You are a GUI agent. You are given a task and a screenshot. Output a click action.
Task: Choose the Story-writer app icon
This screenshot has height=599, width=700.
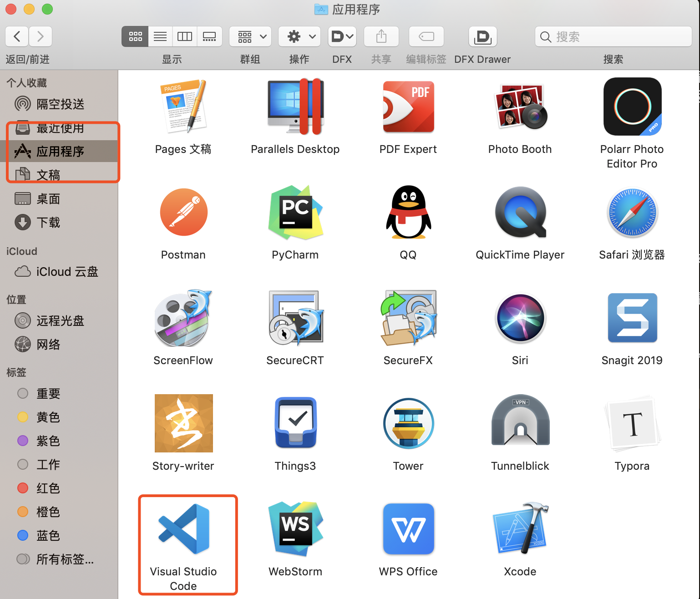tap(183, 423)
